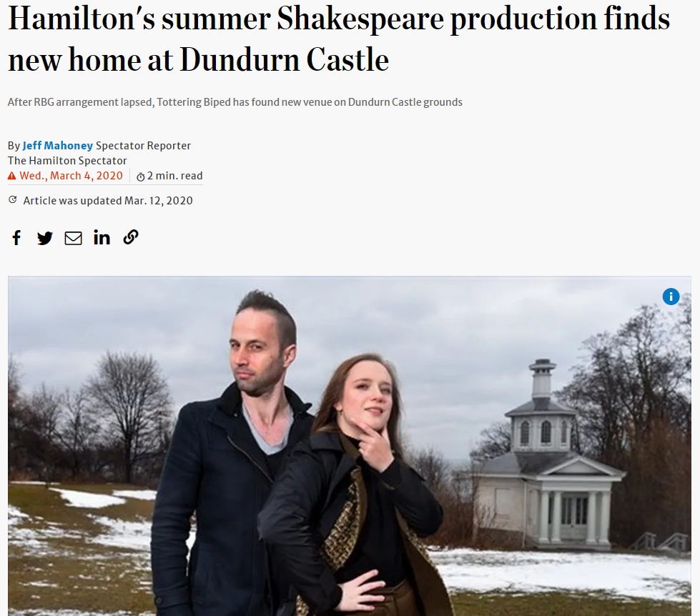Click the 2 min. read label
700x616 pixels.
click(174, 176)
